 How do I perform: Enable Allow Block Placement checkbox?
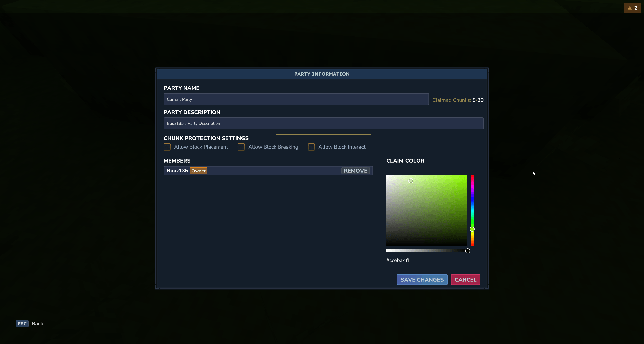click(167, 147)
